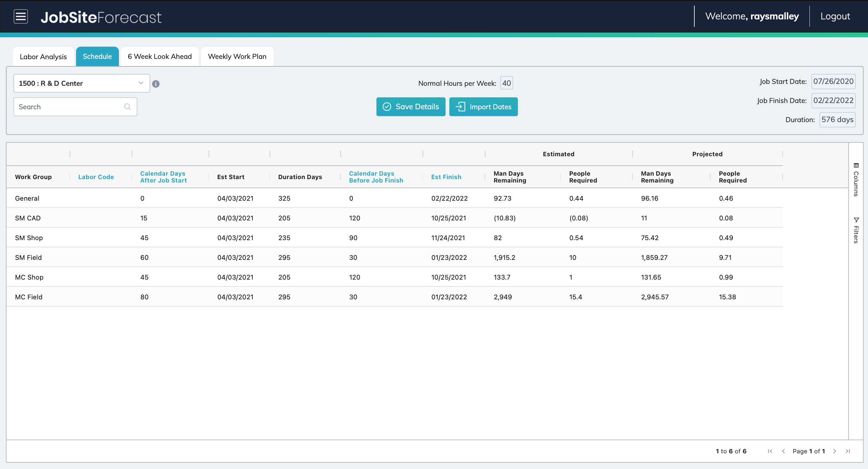Click Estimated Man Days Remaining header
The height and width of the screenshot is (469, 868).
tap(510, 177)
